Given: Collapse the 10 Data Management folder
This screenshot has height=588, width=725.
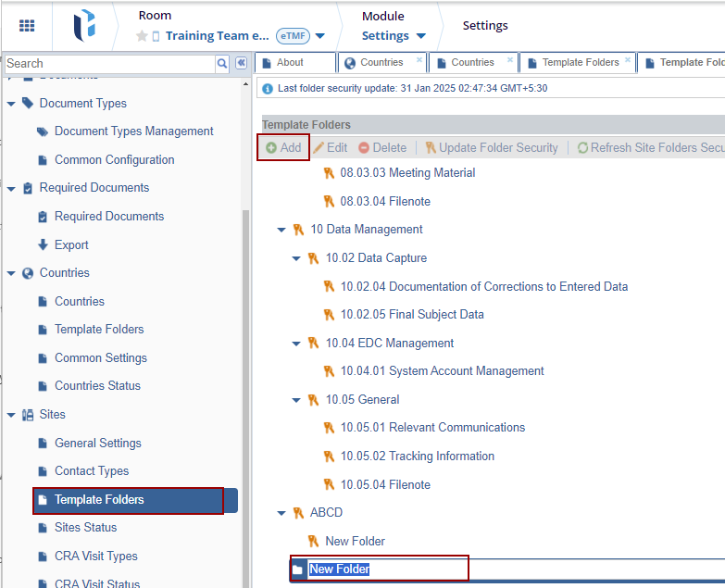Looking at the screenshot, I should click(x=281, y=230).
